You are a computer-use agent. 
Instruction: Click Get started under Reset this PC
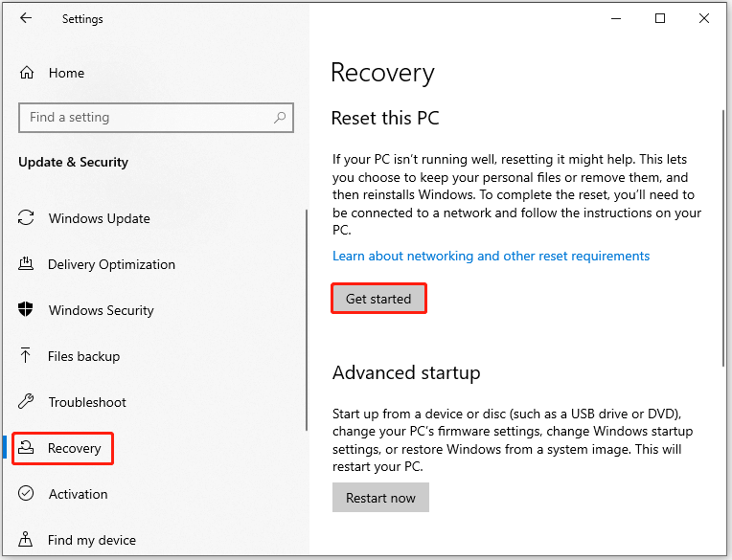pos(378,299)
